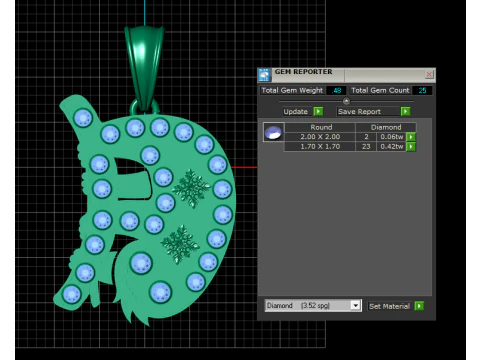This screenshot has width=480, height=360.
Task: Open the Diamond (3.52 spg) material dropdown
Action: click(x=356, y=306)
